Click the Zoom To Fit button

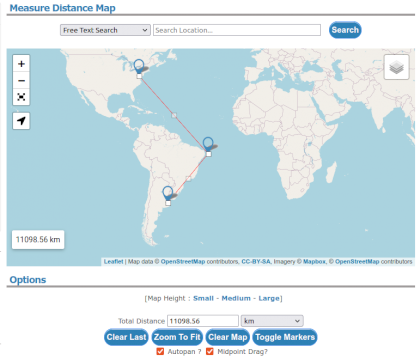[x=177, y=337]
